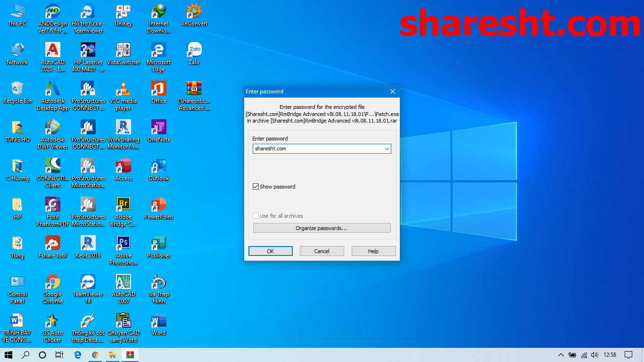The image size is (644, 362).
Task: Select the HP LaserJet 400 M401 shortcut
Action: [88, 57]
